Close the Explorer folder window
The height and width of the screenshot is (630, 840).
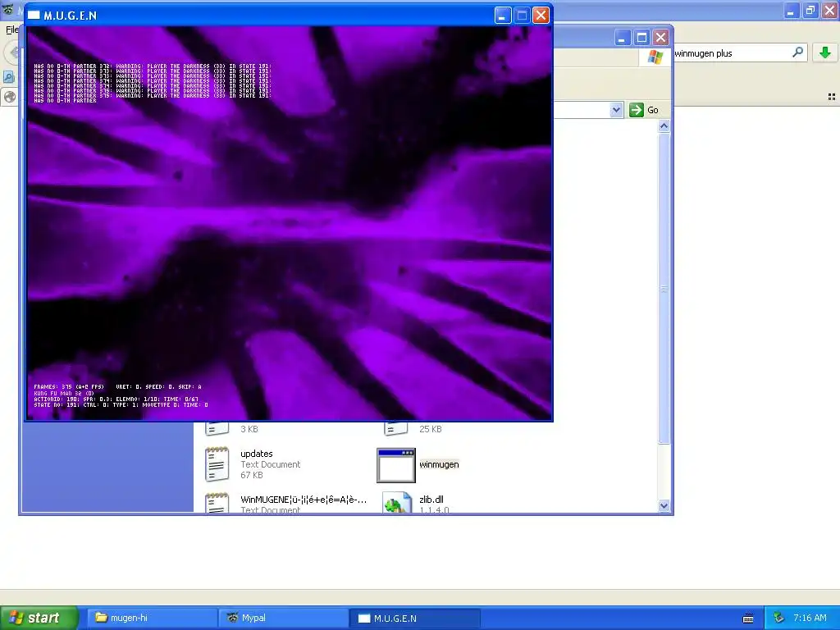tap(660, 38)
